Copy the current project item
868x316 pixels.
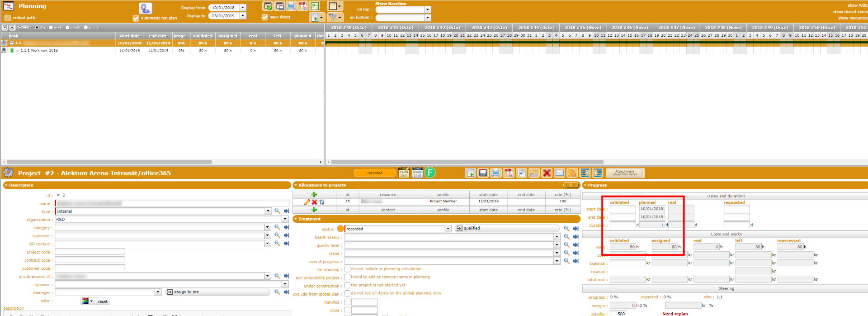click(x=521, y=173)
